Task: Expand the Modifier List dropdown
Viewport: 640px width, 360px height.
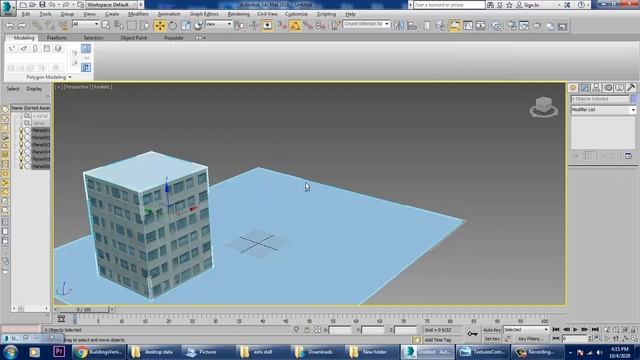Action: (x=603, y=110)
